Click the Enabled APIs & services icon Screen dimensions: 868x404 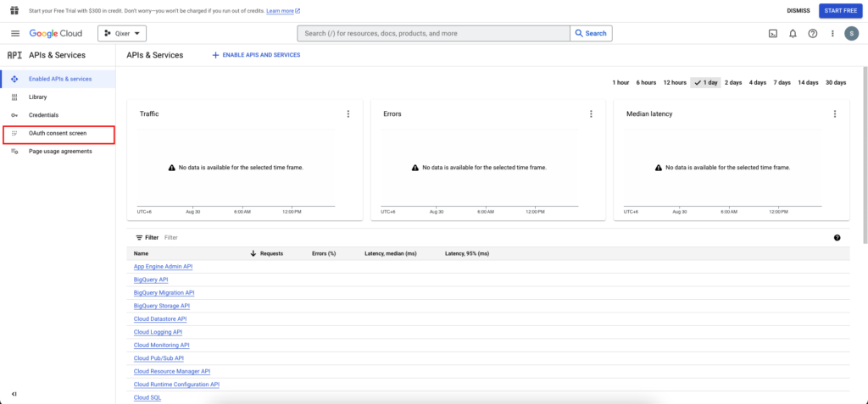(14, 79)
